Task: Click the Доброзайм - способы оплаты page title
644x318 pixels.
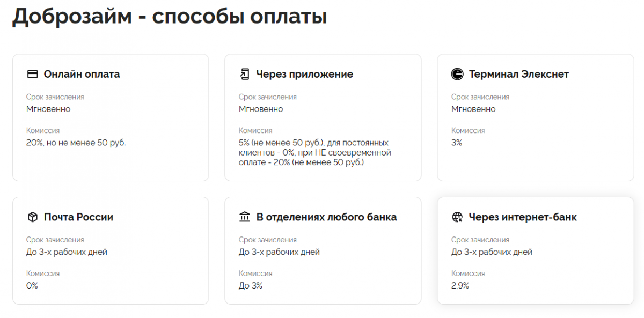Action: coord(170,16)
